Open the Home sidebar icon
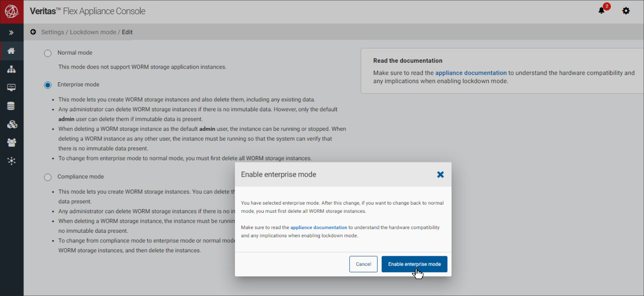The height and width of the screenshot is (296, 644). [11, 51]
